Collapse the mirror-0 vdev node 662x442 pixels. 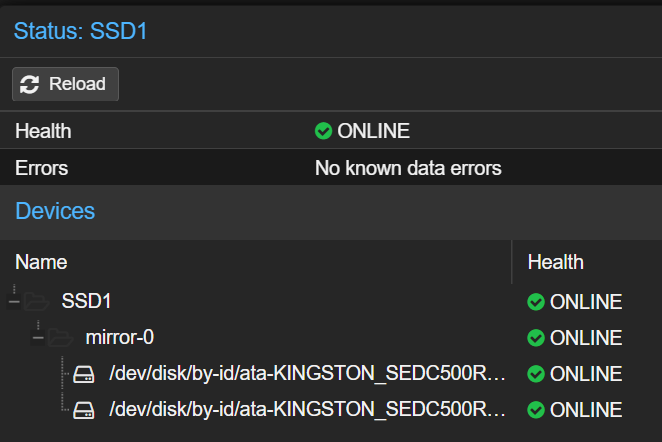point(38,338)
